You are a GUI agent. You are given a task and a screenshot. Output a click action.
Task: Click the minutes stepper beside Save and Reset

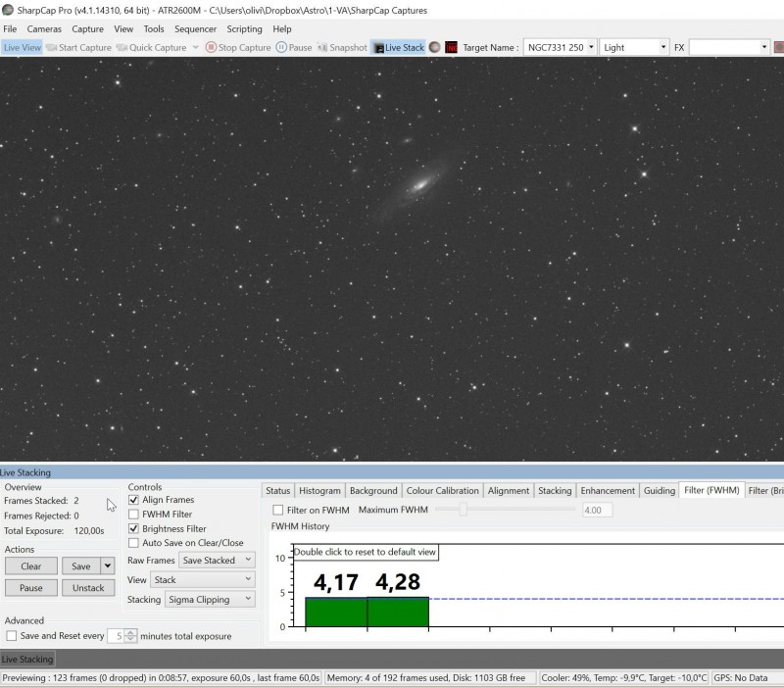tap(130, 636)
